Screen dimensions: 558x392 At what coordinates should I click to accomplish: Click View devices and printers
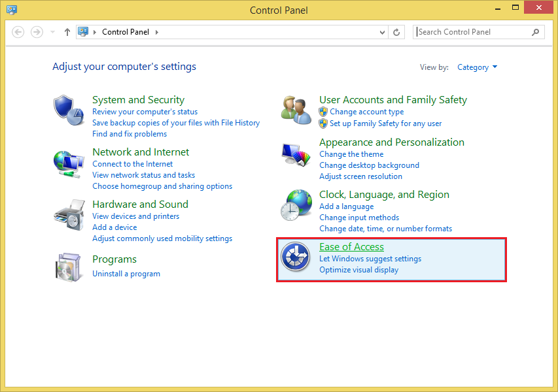coord(135,216)
